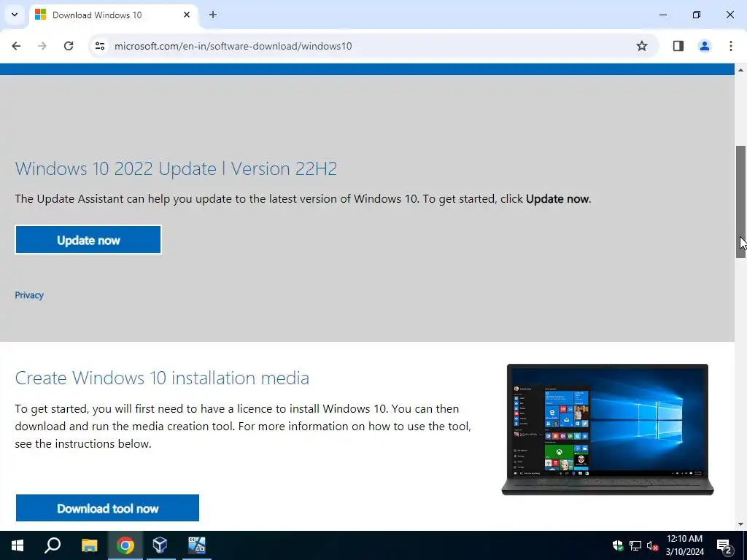The image size is (747, 560).
Task: Open the Chrome three-dot menu
Action: [730, 46]
